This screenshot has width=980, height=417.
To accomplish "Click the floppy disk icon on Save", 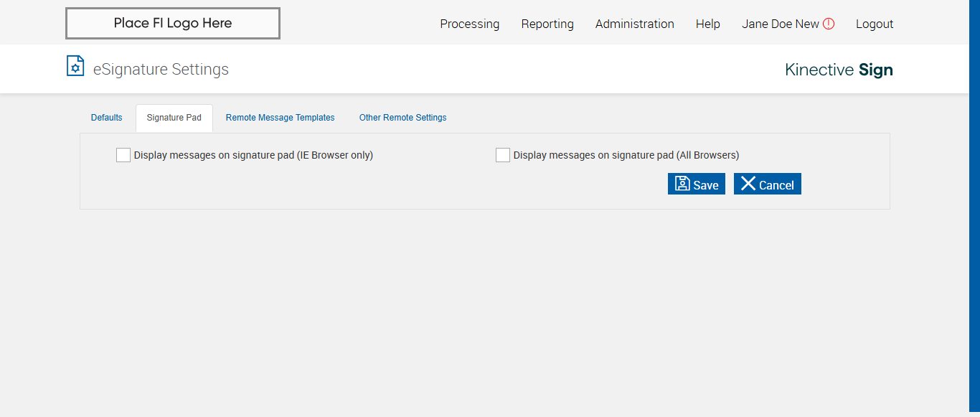I will click(x=682, y=184).
